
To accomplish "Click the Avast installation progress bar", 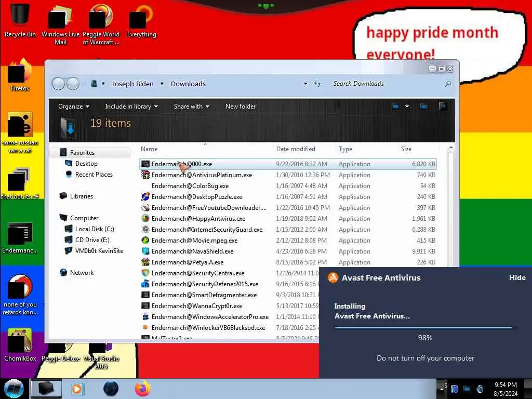I will (x=425, y=328).
